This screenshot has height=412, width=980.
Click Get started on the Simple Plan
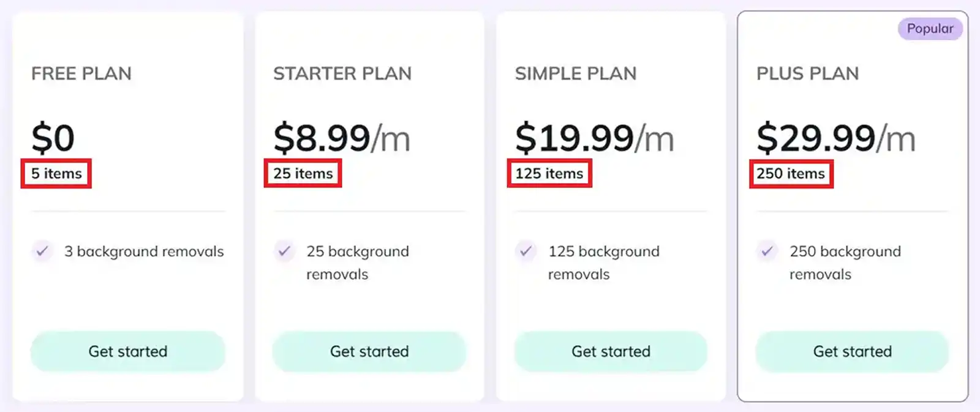click(x=610, y=351)
